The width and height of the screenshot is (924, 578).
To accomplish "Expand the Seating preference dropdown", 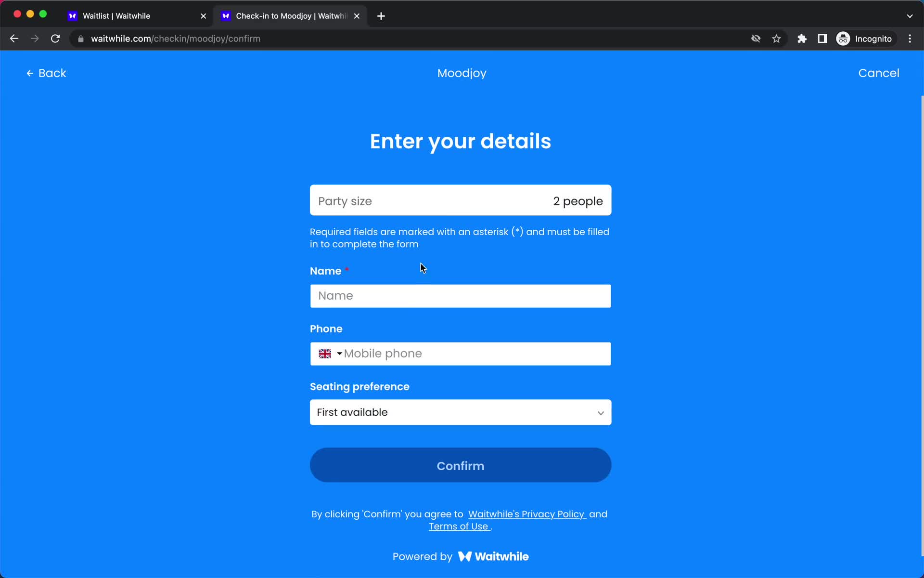I will [461, 412].
